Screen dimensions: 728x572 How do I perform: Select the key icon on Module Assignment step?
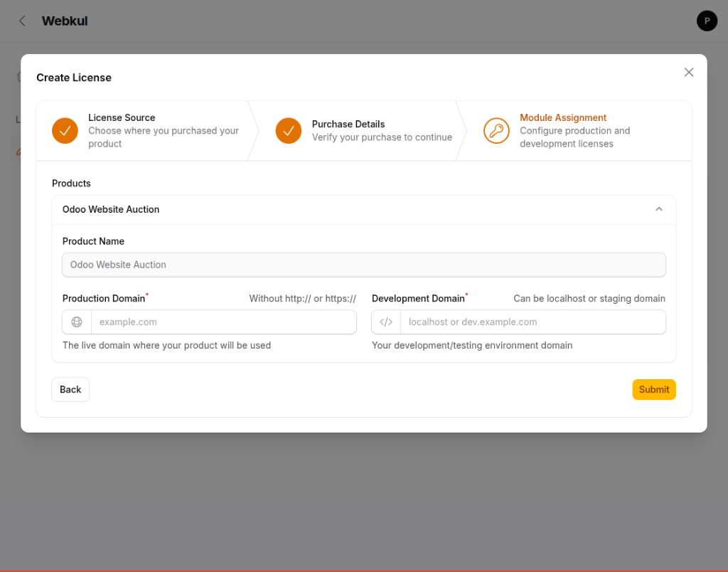point(496,131)
